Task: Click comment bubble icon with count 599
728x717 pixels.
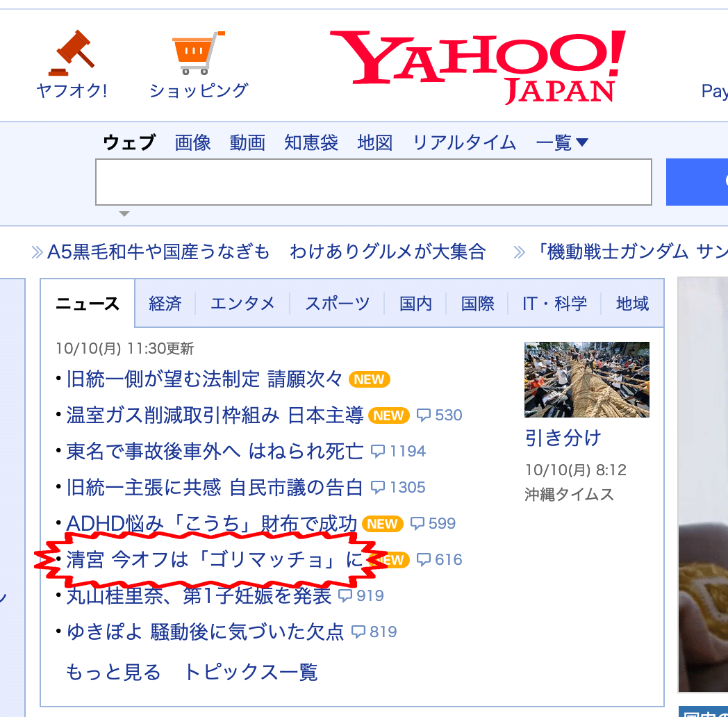Action: click(417, 523)
